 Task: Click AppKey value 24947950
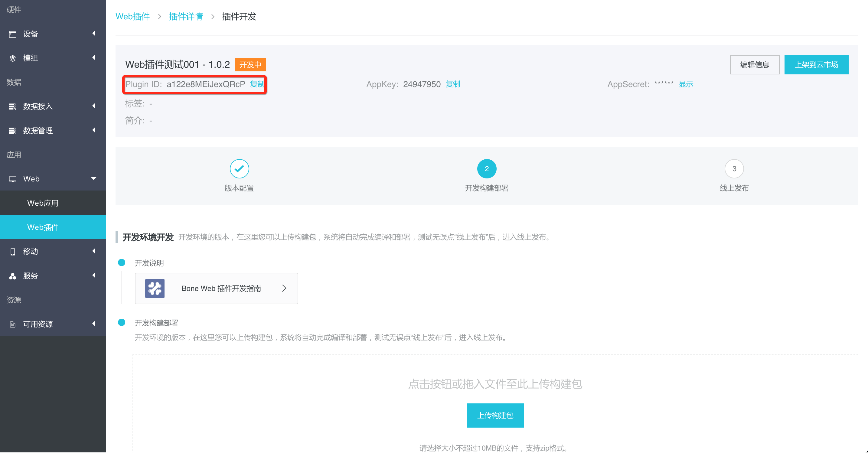tap(422, 84)
